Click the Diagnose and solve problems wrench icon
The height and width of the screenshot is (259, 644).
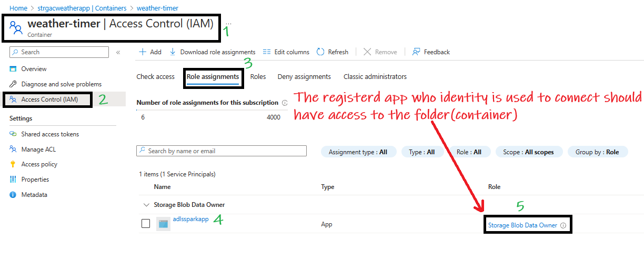(13, 84)
